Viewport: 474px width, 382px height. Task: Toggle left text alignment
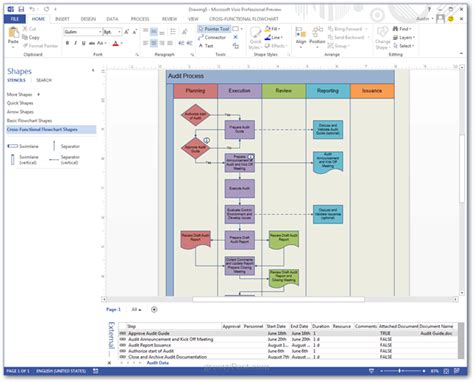point(145,43)
